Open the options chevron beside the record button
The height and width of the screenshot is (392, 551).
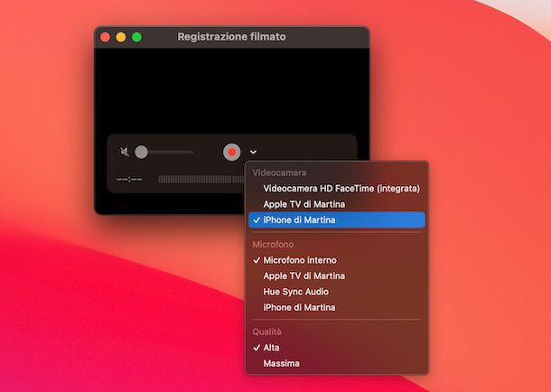coord(253,152)
